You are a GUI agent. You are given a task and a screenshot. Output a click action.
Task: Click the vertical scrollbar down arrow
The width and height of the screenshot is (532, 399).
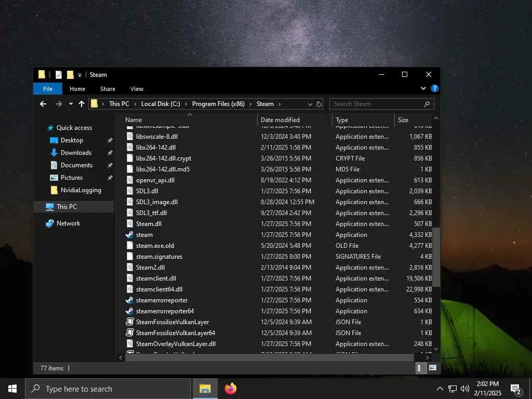[x=436, y=349]
